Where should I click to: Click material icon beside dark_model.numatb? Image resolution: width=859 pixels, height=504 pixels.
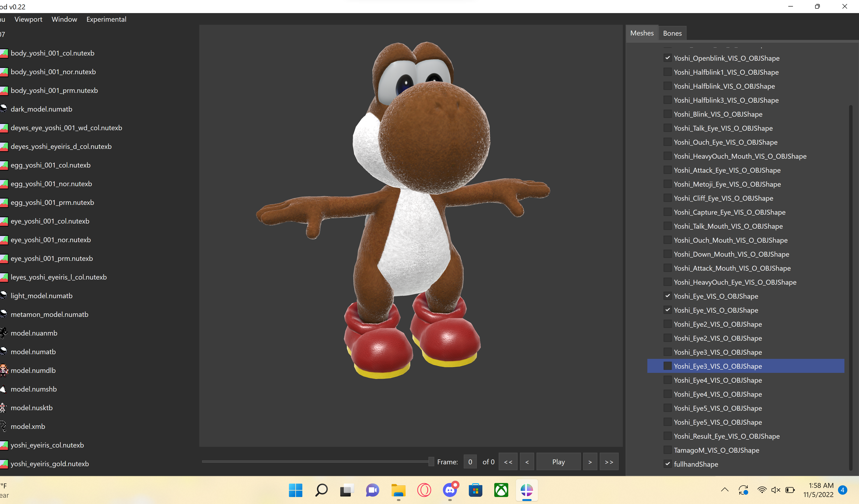point(4,109)
